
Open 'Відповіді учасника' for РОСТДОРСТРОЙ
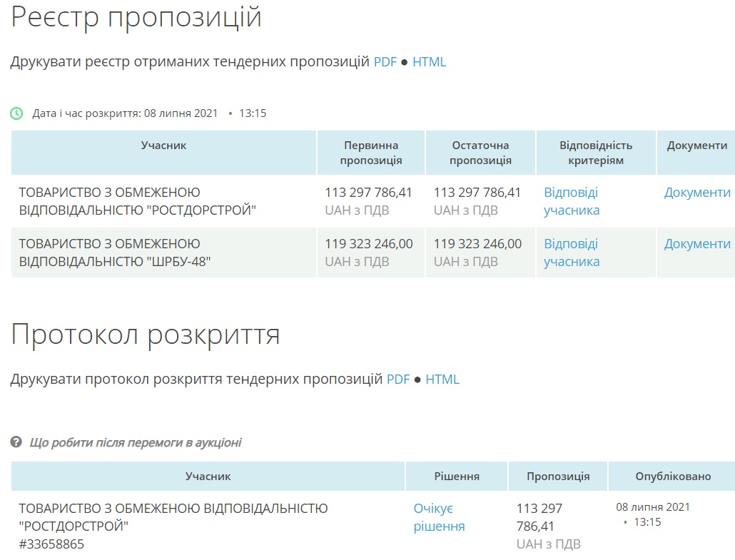tap(572, 201)
